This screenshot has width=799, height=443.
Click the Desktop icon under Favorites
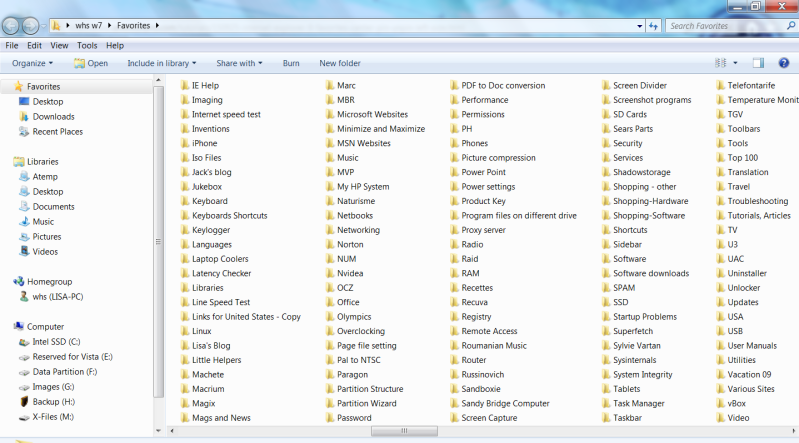click(x=24, y=101)
